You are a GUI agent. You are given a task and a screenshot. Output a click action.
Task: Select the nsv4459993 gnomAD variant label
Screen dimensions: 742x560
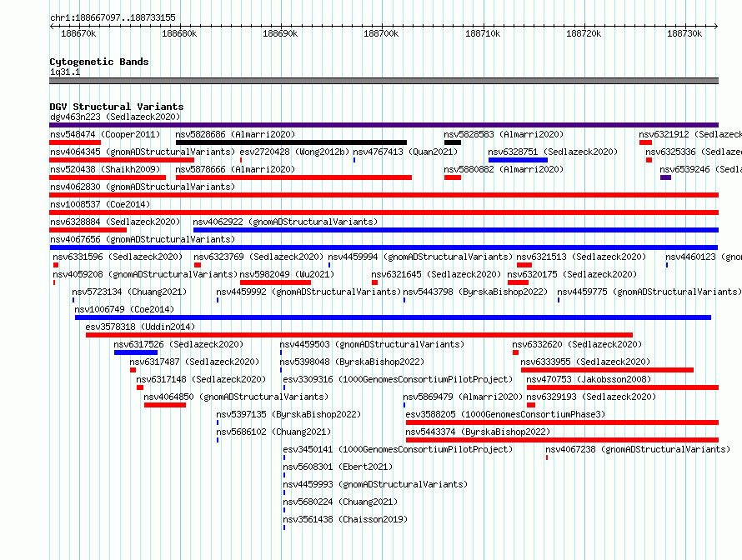tap(375, 484)
